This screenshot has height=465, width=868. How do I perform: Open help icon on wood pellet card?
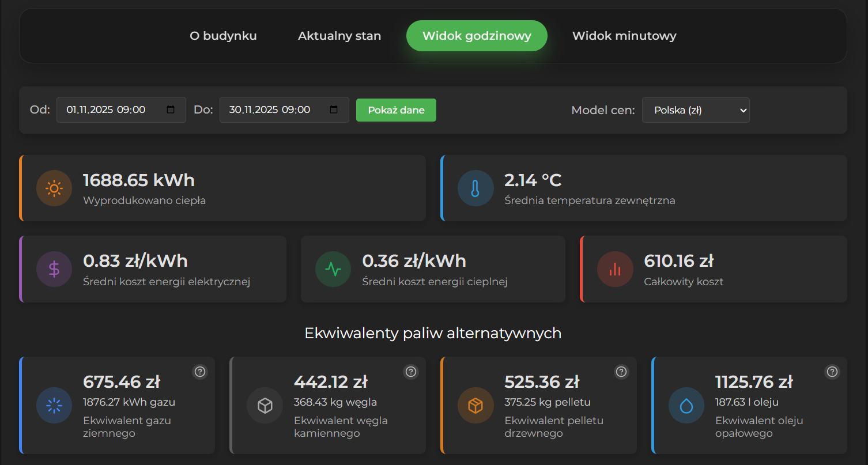pos(621,372)
